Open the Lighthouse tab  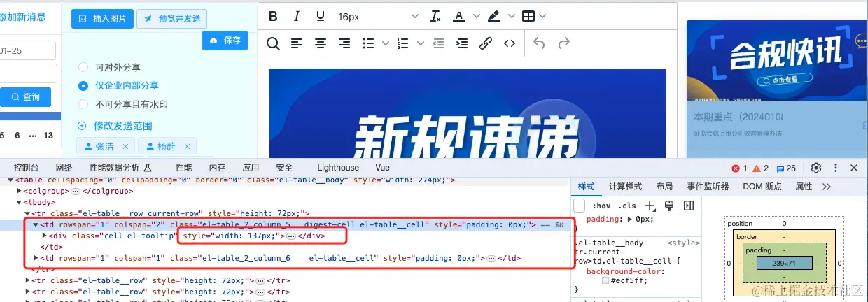pos(338,168)
